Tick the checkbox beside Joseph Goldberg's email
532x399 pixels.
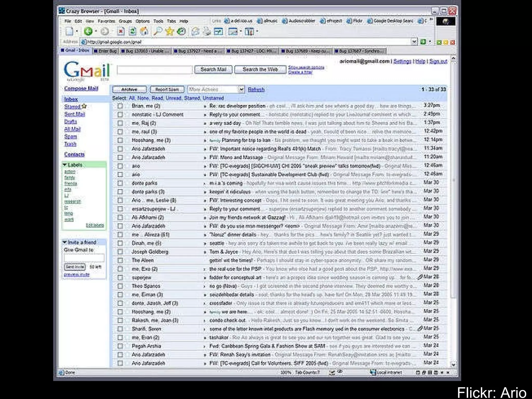click(120, 251)
